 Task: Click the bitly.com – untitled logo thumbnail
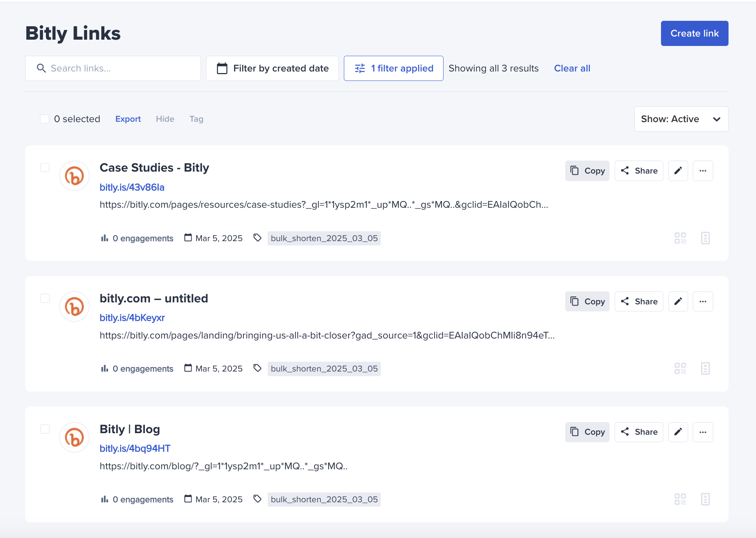(x=74, y=306)
